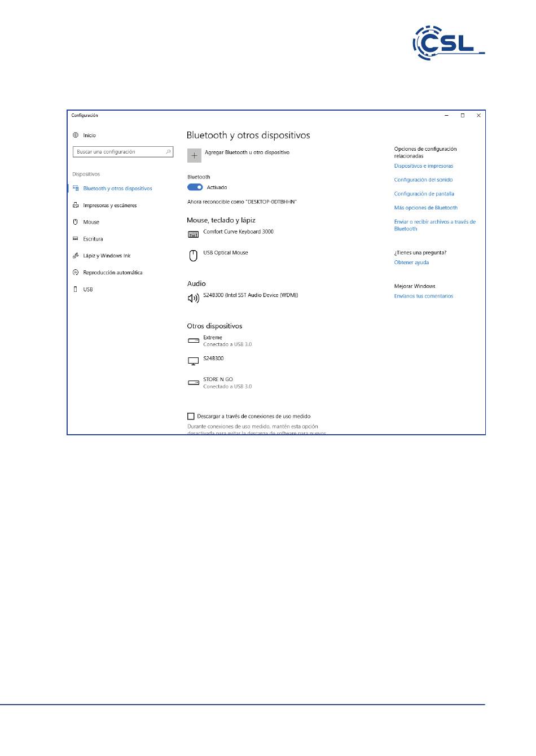Click the USB Optical Mouse icon
The image size is (536, 756).
point(193,256)
